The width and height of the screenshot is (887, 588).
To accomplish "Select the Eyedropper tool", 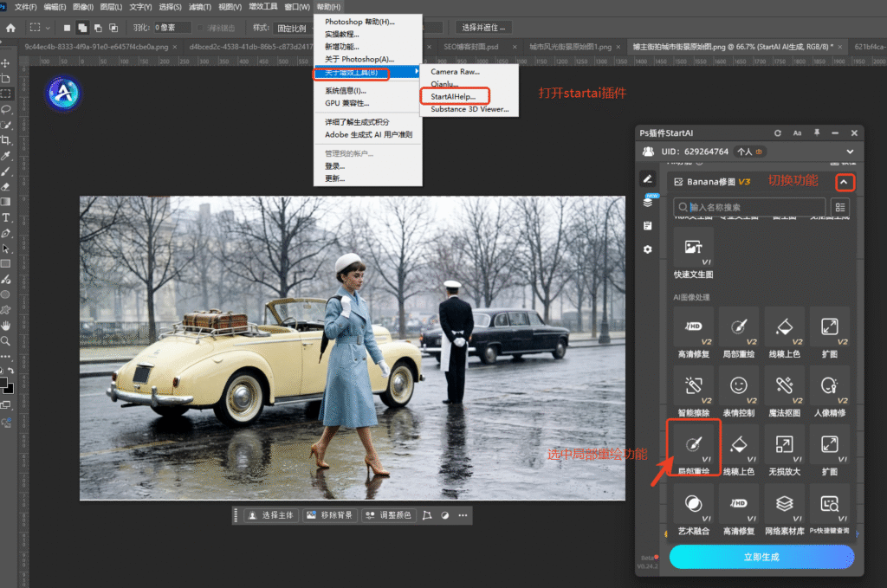I will point(6,156).
